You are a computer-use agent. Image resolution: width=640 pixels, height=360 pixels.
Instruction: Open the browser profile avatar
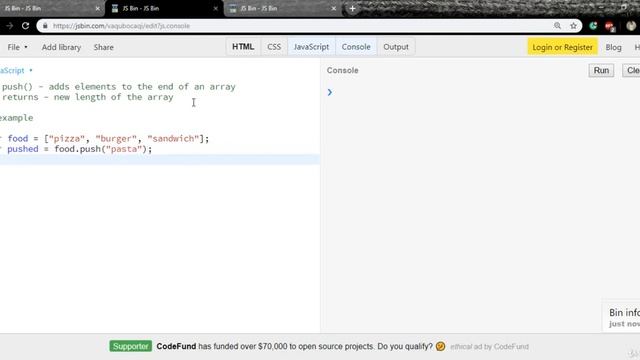click(x=631, y=26)
